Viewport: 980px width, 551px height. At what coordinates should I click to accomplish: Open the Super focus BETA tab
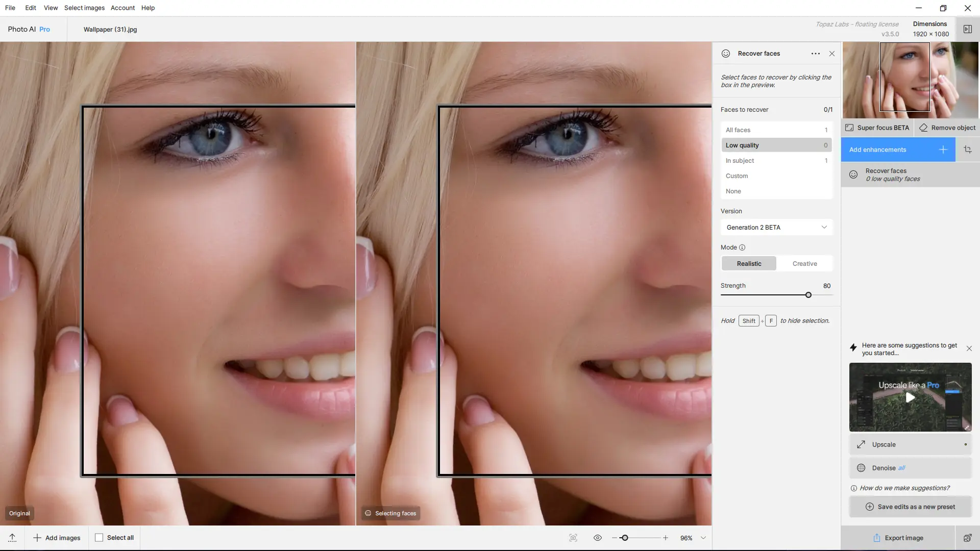[877, 128]
